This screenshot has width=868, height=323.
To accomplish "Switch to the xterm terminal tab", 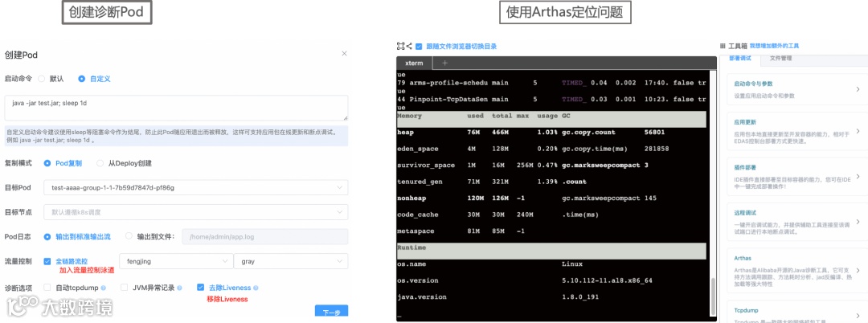I will coord(414,63).
